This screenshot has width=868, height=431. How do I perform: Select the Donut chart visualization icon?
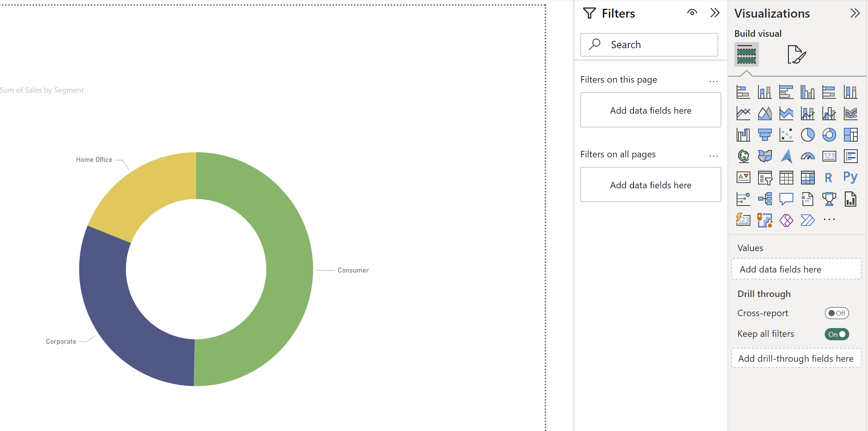click(x=829, y=135)
